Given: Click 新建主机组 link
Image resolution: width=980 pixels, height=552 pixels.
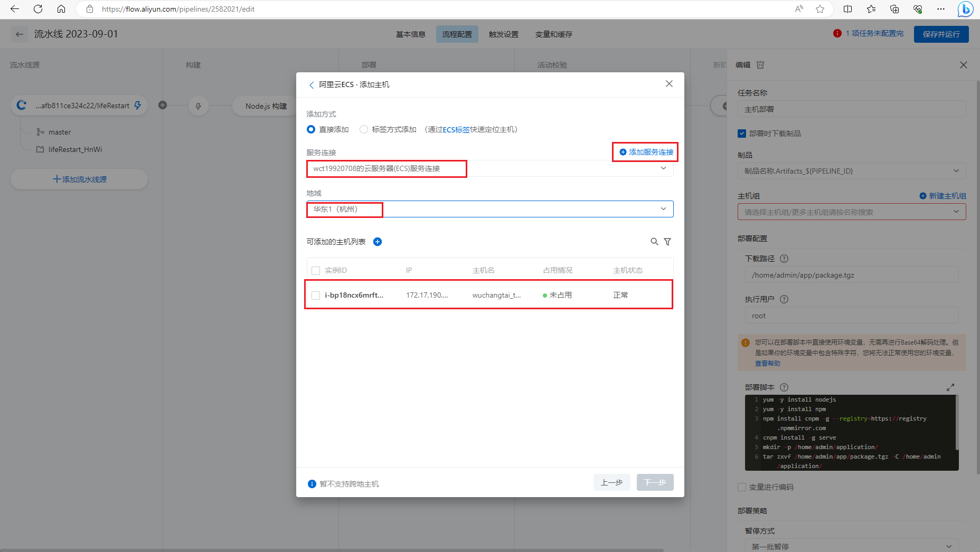Looking at the screenshot, I should 943,196.
